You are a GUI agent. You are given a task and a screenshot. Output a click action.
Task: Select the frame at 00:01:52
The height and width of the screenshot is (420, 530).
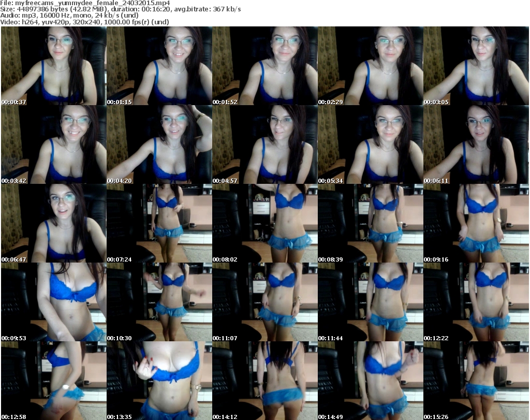coord(264,66)
